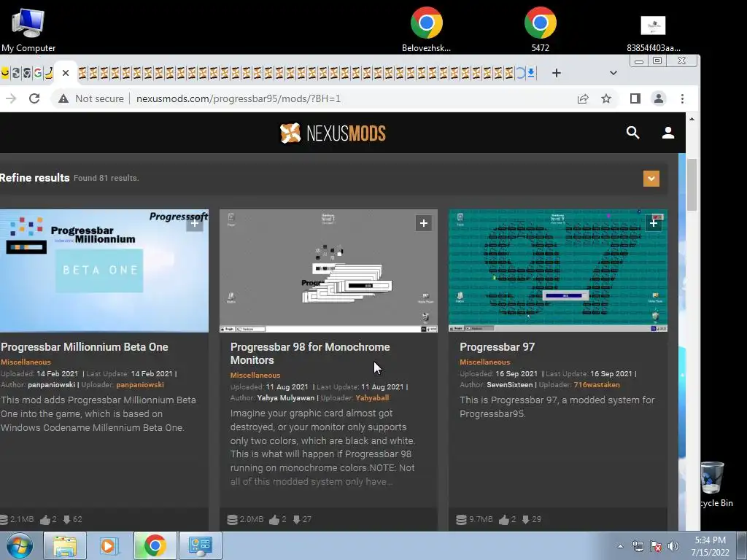
Task: Click the Chrome taskbar button
Action: pos(155,545)
